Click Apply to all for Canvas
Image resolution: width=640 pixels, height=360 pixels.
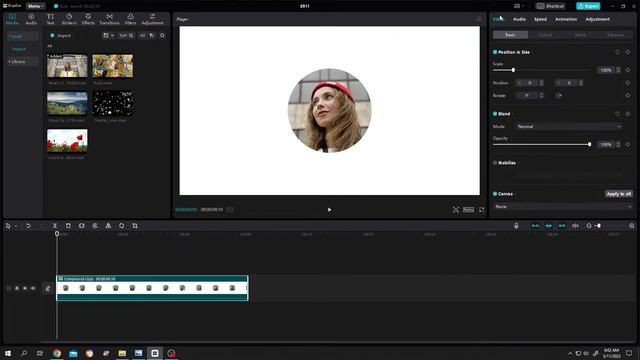coord(619,194)
